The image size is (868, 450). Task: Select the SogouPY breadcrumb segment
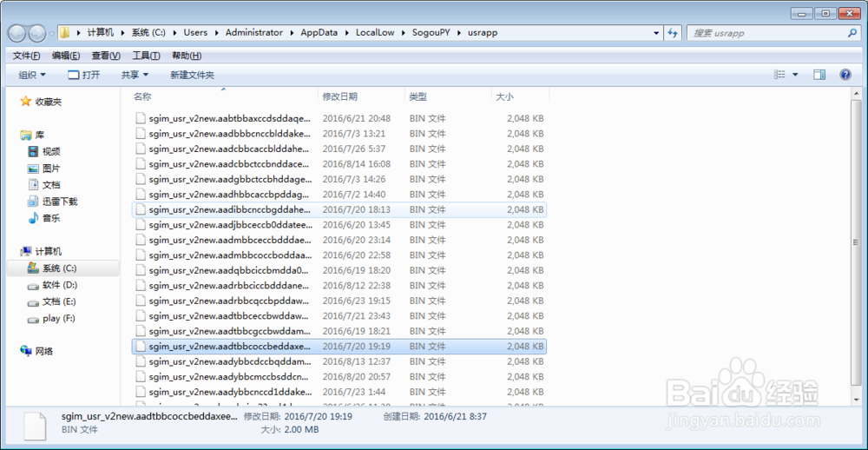click(431, 33)
